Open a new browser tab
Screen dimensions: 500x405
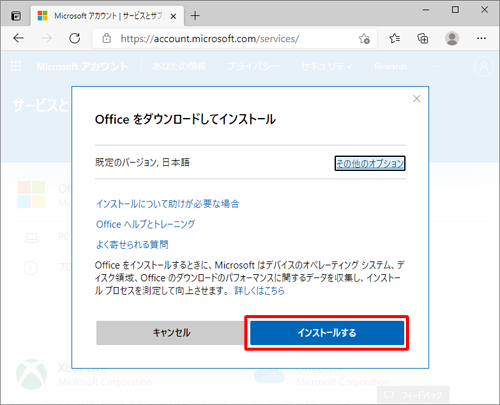pos(195,16)
